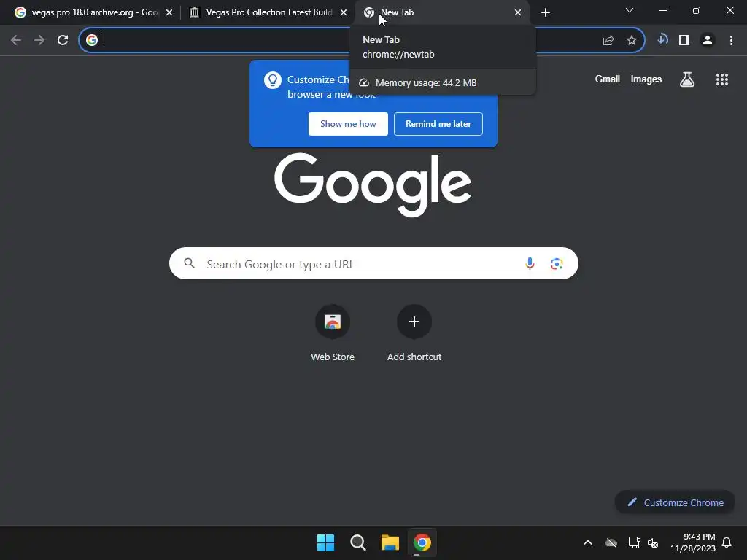Open the Chrome downloads icon
Image resolution: width=747 pixels, height=560 pixels.
tap(662, 40)
